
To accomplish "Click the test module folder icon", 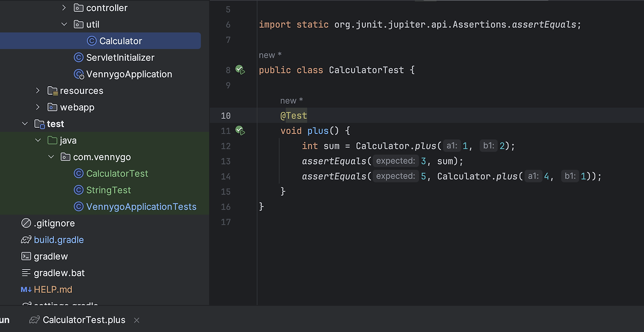I will point(39,124).
